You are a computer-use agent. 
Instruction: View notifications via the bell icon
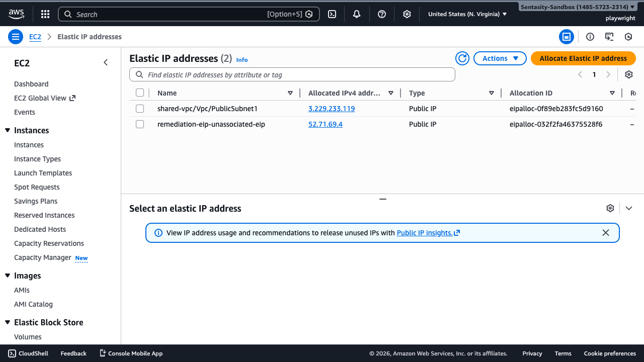click(356, 14)
